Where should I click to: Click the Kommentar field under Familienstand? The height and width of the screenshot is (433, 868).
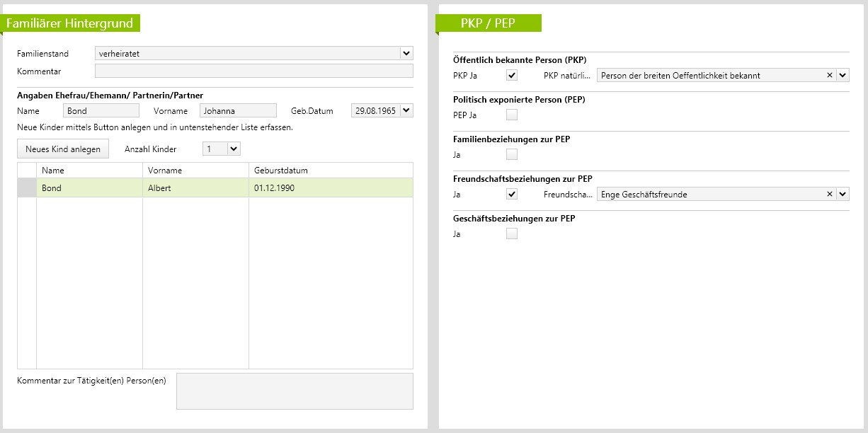[x=253, y=71]
